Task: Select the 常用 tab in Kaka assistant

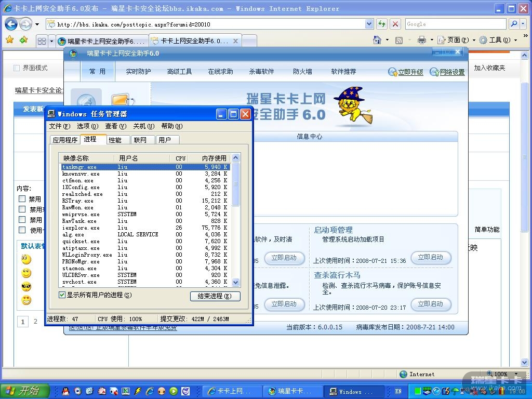Action: (97, 71)
